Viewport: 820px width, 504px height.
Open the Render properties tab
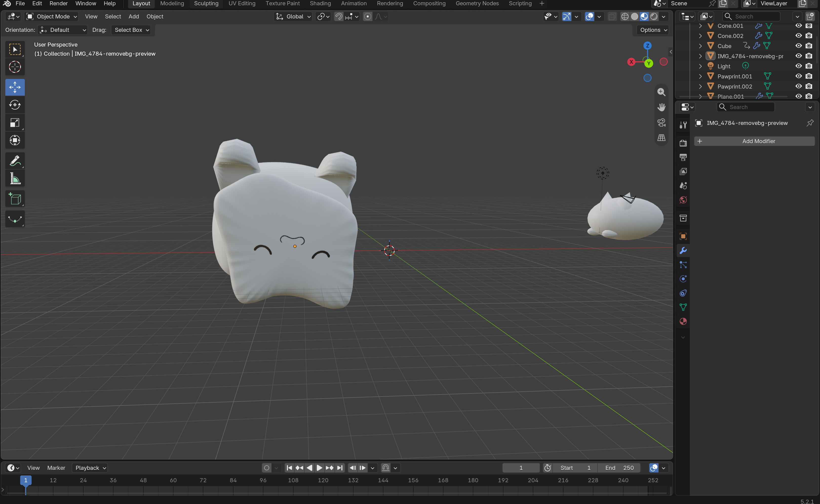[x=683, y=143]
